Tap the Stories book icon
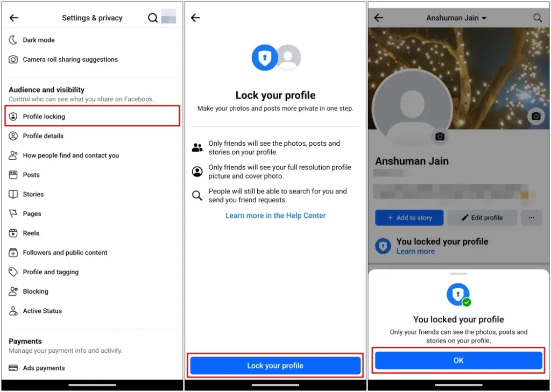The width and height of the screenshot is (551, 392). 13,194
